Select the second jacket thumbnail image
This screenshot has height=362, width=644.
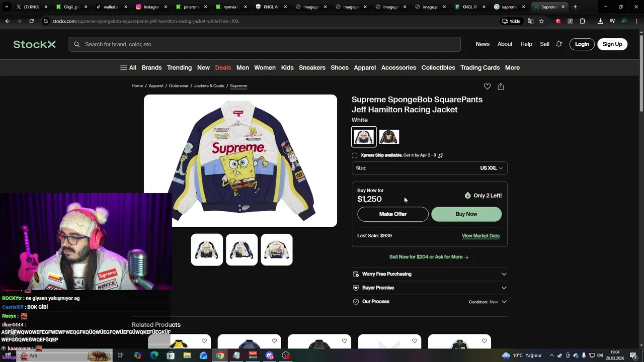click(242, 250)
